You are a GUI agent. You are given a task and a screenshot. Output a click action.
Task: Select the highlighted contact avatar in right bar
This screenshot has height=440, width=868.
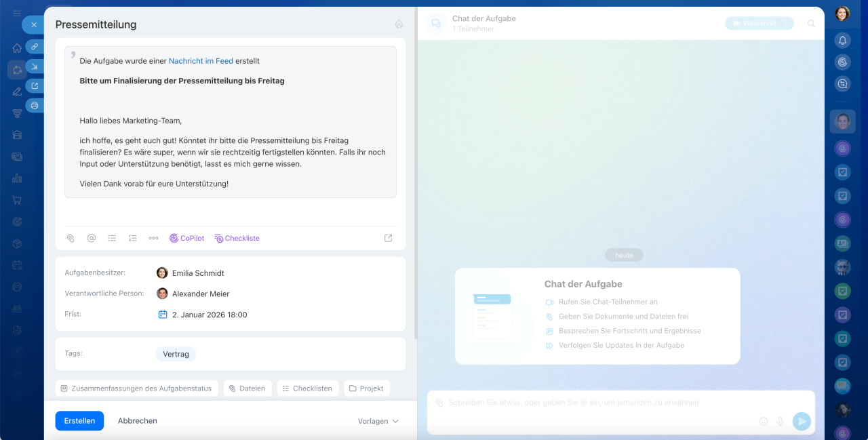coord(842,122)
